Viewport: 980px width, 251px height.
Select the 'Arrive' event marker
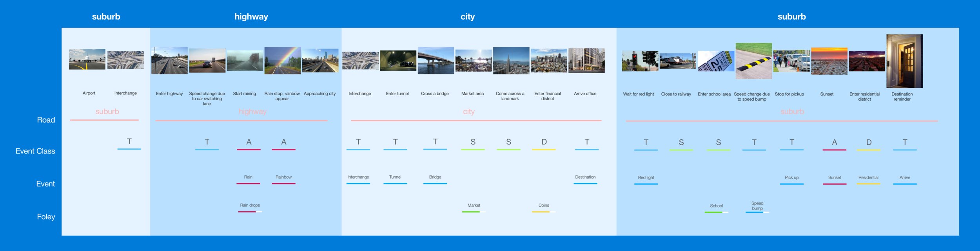tap(905, 179)
